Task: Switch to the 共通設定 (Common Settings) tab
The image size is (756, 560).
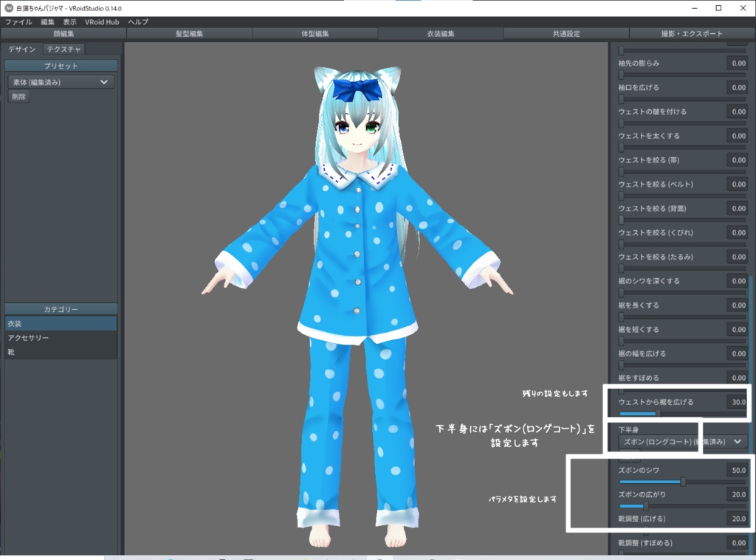Action: tap(566, 32)
